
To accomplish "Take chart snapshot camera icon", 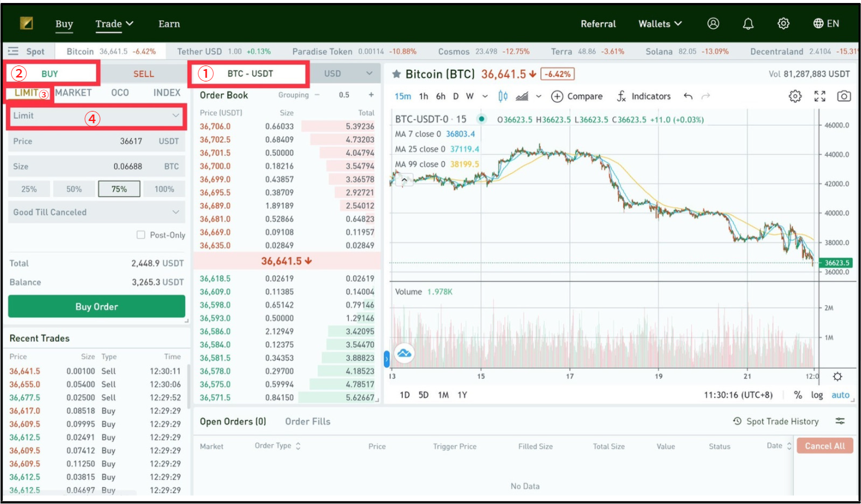I will pos(844,96).
